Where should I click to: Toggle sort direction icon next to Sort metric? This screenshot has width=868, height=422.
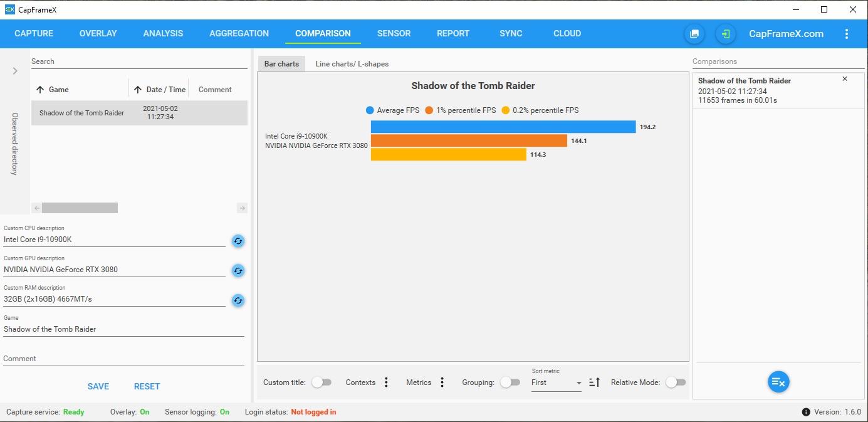coord(595,382)
